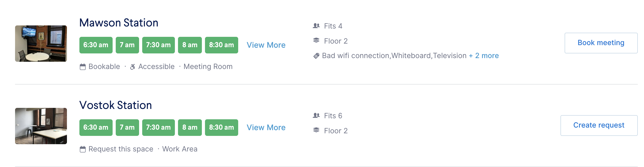The image size is (644, 167).
Task: Click View More times for Vostok Station
Action: point(266,127)
